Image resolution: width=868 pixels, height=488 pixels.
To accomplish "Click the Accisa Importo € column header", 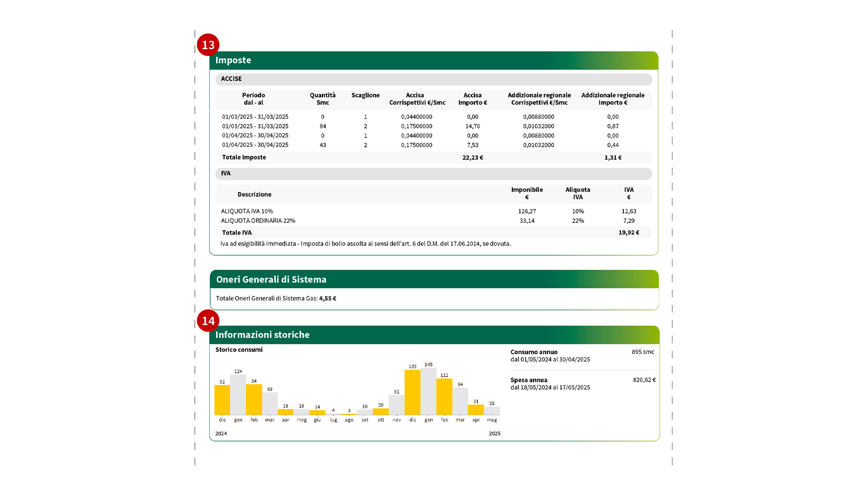I will click(472, 99).
